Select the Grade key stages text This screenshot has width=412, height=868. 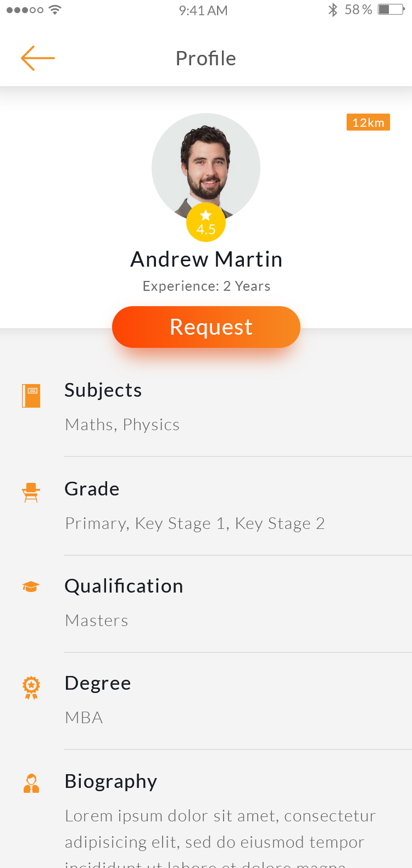tap(194, 523)
